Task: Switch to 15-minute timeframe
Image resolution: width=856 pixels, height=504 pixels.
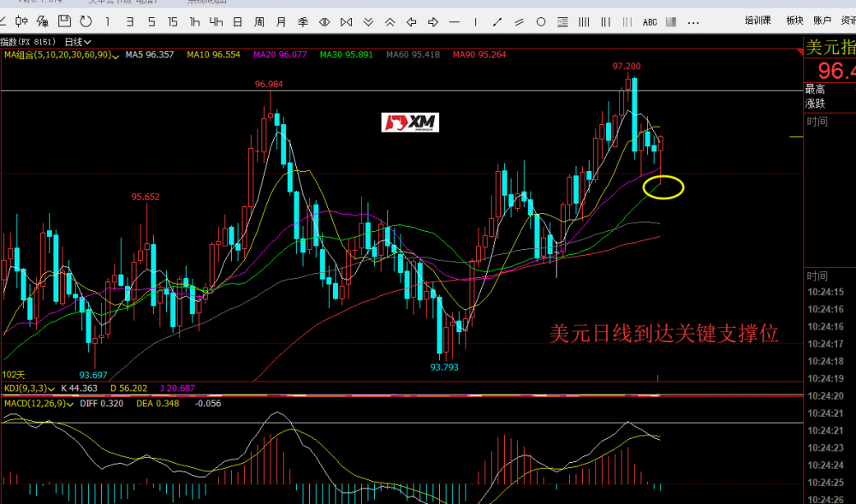Action: (173, 21)
